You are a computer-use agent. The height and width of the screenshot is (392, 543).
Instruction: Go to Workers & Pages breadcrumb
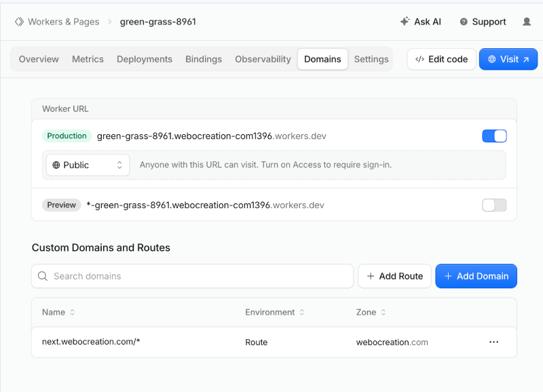tap(63, 22)
